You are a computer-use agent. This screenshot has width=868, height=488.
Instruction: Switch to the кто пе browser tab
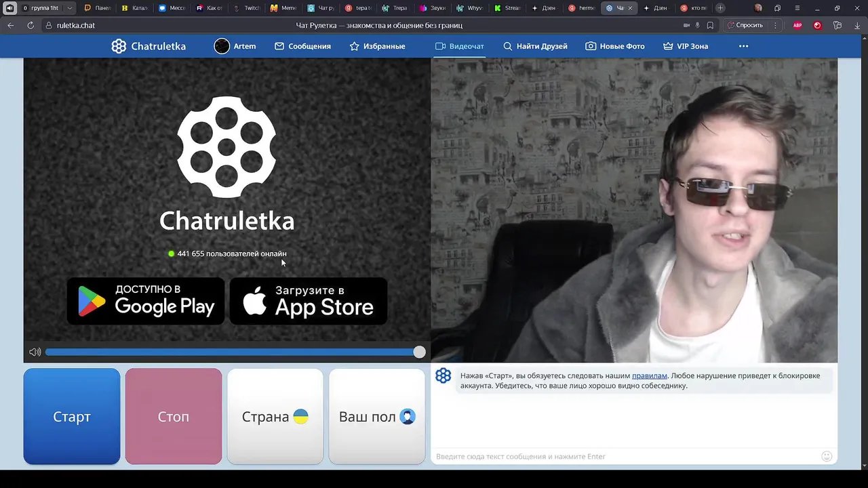coord(692,8)
